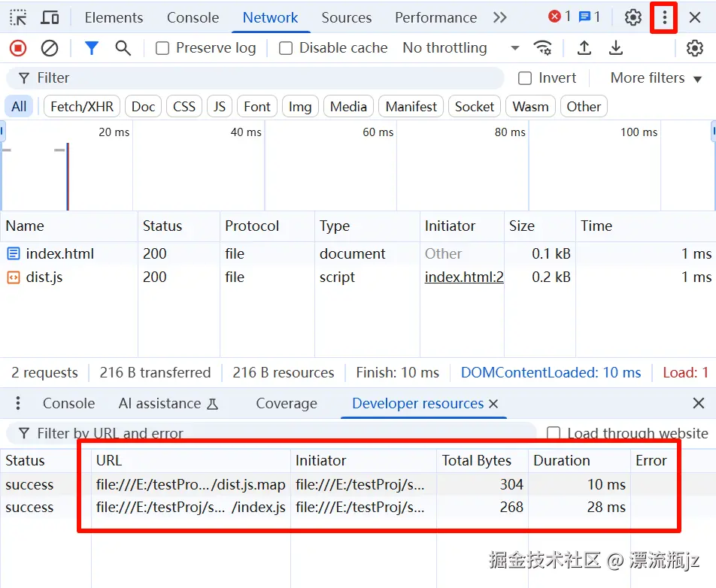
Task: Select the dist.js.map resource row
Action: point(358,484)
